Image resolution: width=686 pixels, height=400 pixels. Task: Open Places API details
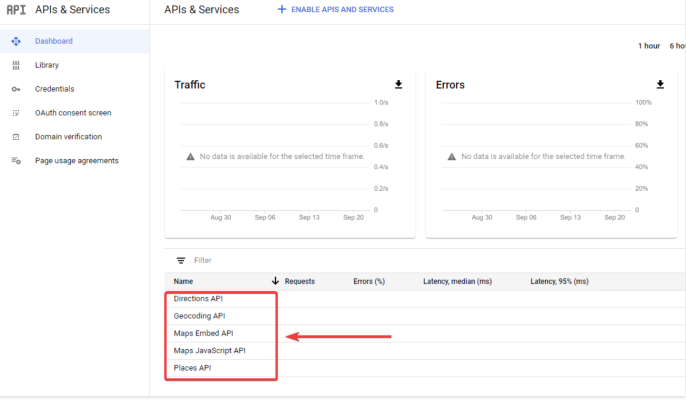(x=192, y=368)
